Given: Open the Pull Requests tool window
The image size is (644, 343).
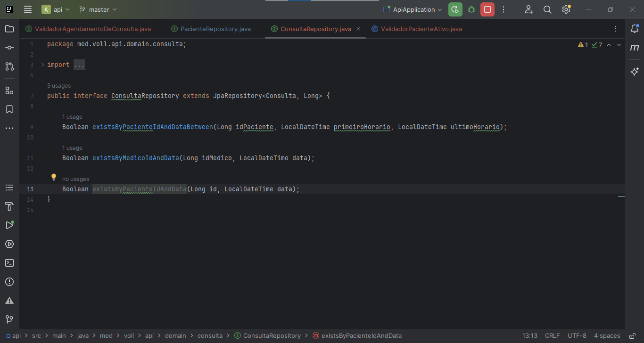Looking at the screenshot, I should pyautogui.click(x=9, y=66).
